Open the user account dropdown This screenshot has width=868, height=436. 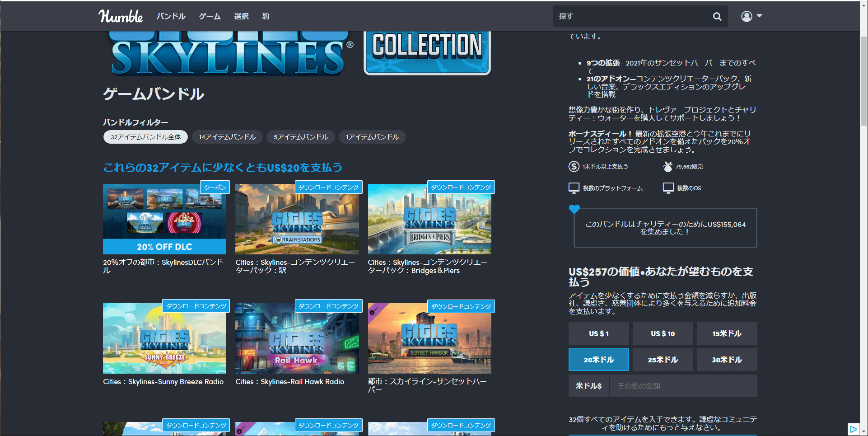(751, 16)
